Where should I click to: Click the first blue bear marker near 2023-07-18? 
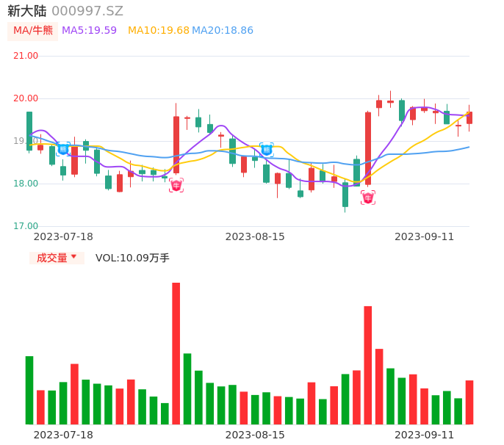[x=63, y=149]
